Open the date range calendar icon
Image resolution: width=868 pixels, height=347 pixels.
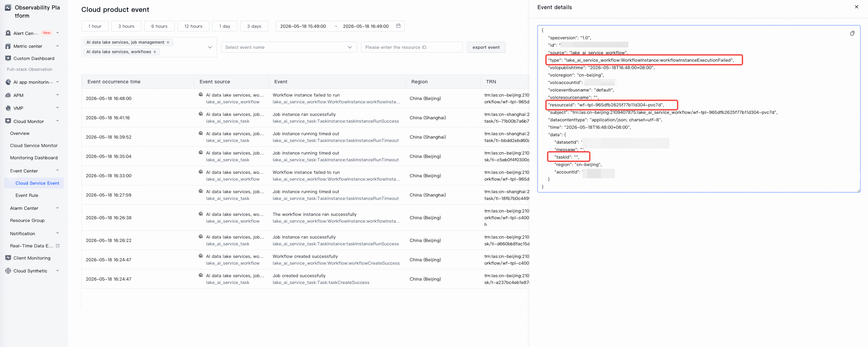pyautogui.click(x=398, y=26)
